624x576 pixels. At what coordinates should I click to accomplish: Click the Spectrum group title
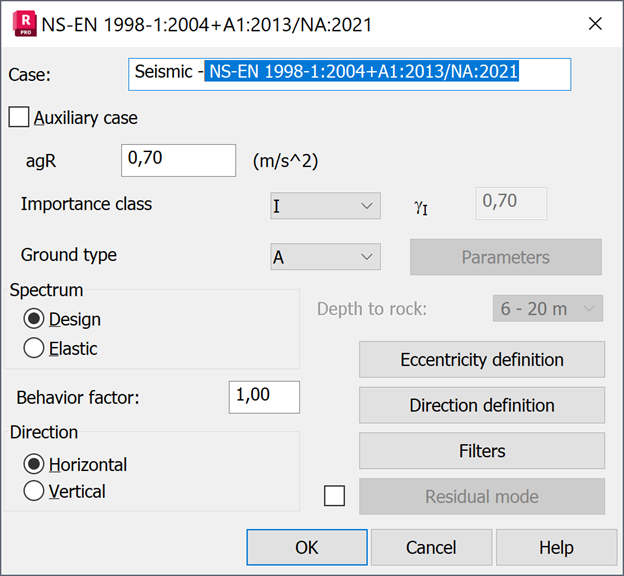point(47,290)
